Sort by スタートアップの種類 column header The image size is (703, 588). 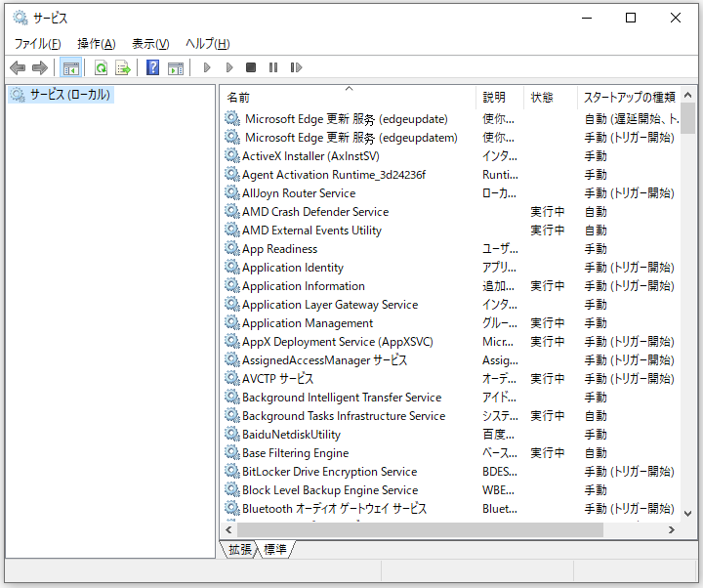629,97
